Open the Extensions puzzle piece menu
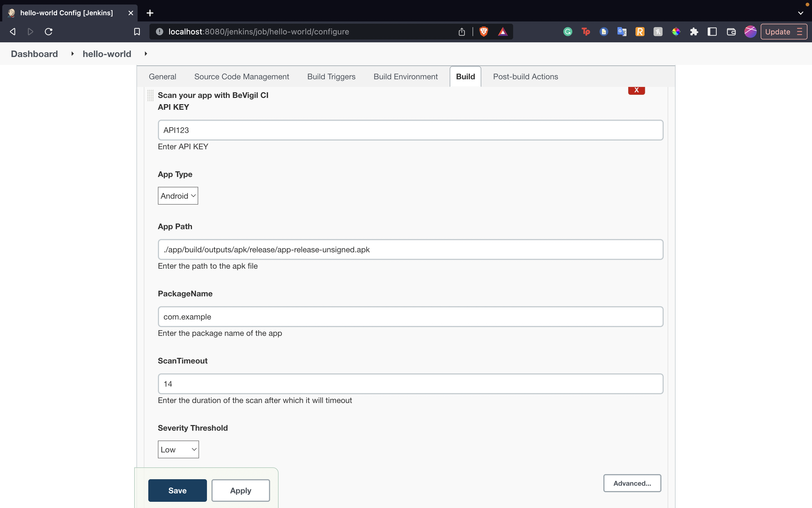Viewport: 812px width, 508px height. pos(694,32)
